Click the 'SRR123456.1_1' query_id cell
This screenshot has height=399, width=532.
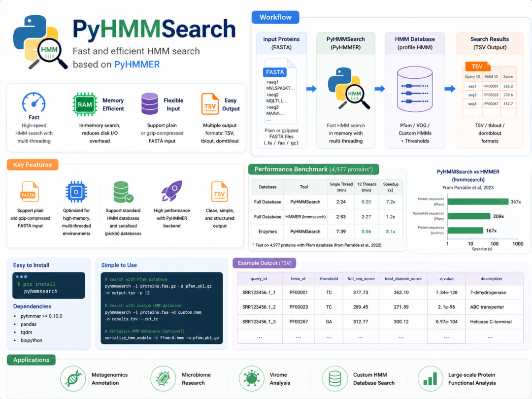pos(259,292)
